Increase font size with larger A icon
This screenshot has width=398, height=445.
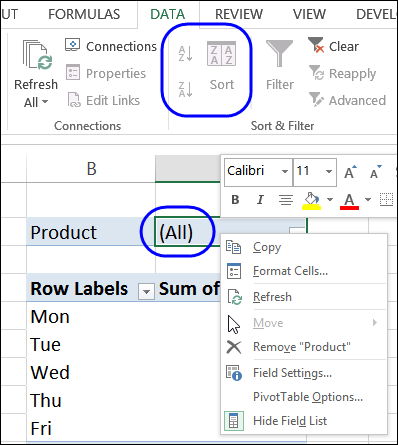tap(350, 172)
